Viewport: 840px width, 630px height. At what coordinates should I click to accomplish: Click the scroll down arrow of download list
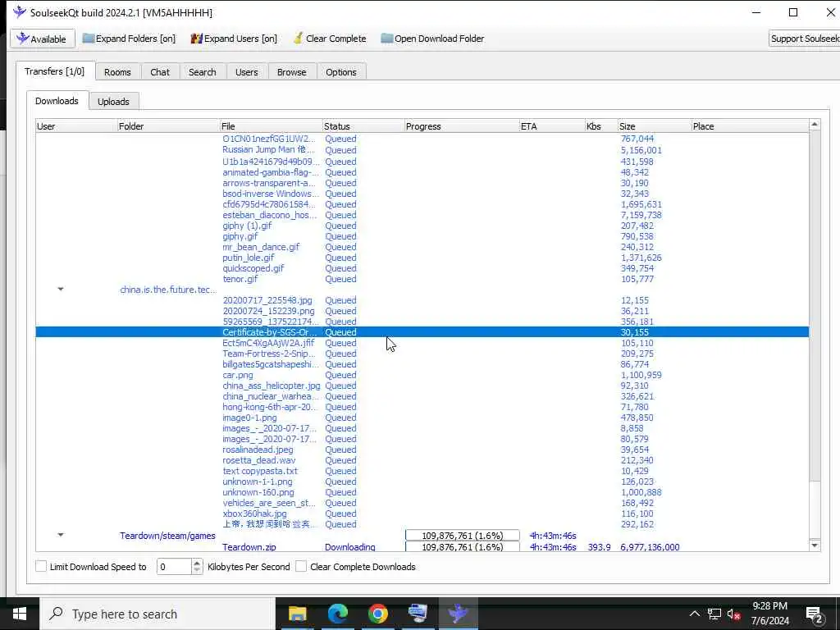click(x=815, y=546)
